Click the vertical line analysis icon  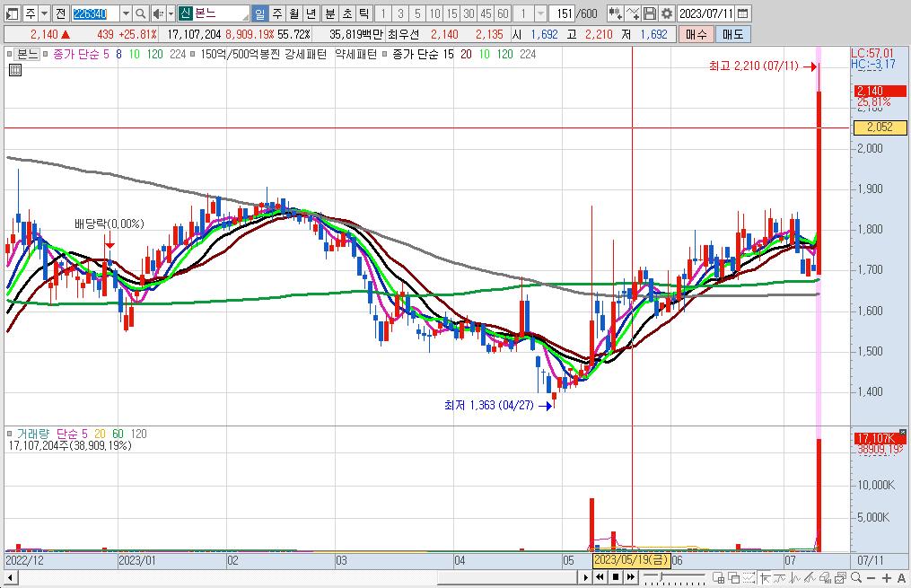click(x=795, y=577)
